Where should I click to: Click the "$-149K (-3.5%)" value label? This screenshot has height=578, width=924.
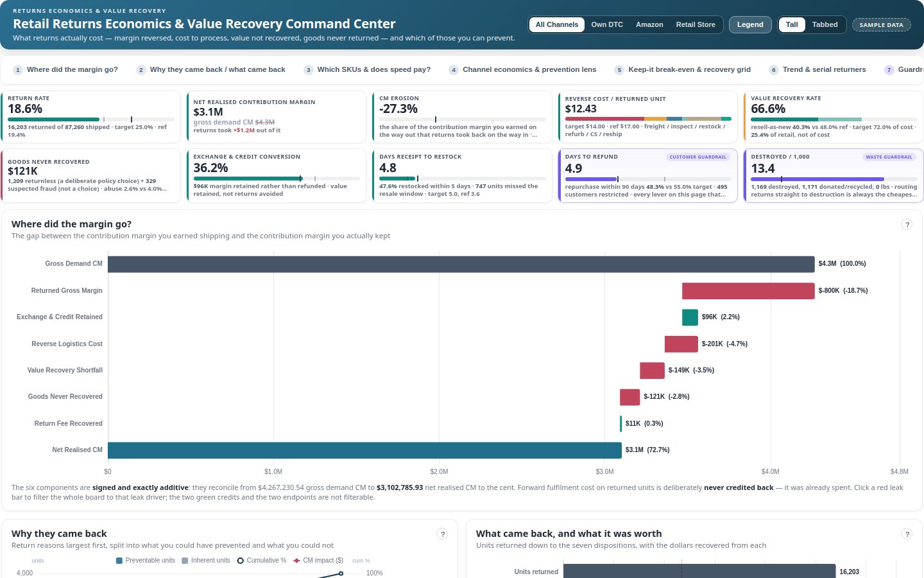(x=691, y=371)
